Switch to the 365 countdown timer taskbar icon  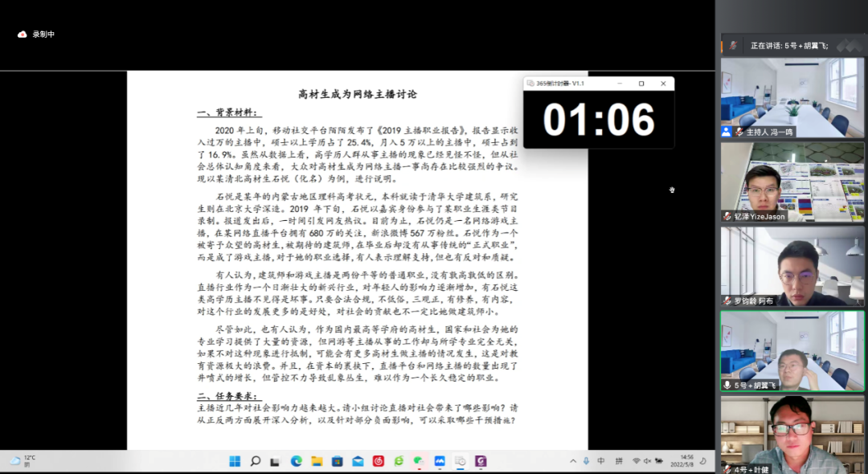pyautogui.click(x=461, y=461)
